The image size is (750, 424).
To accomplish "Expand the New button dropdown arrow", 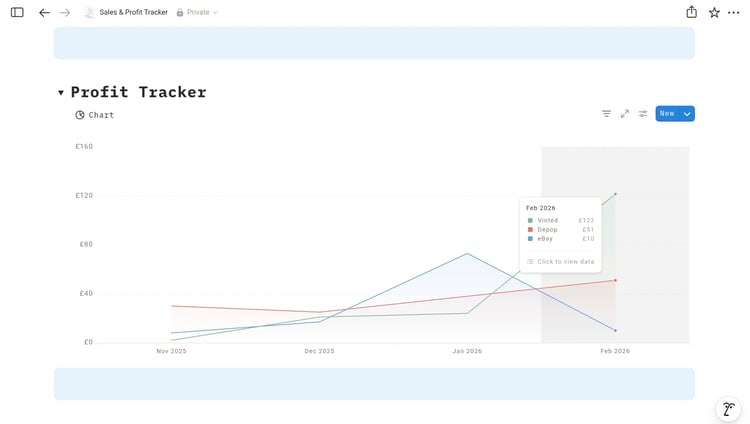I will coord(687,114).
